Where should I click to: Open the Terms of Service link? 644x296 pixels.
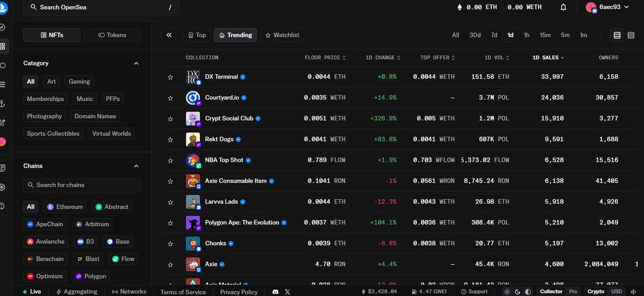point(183,292)
